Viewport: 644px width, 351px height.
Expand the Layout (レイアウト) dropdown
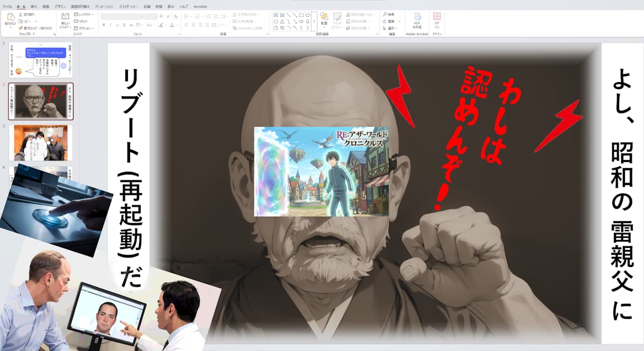coord(85,14)
